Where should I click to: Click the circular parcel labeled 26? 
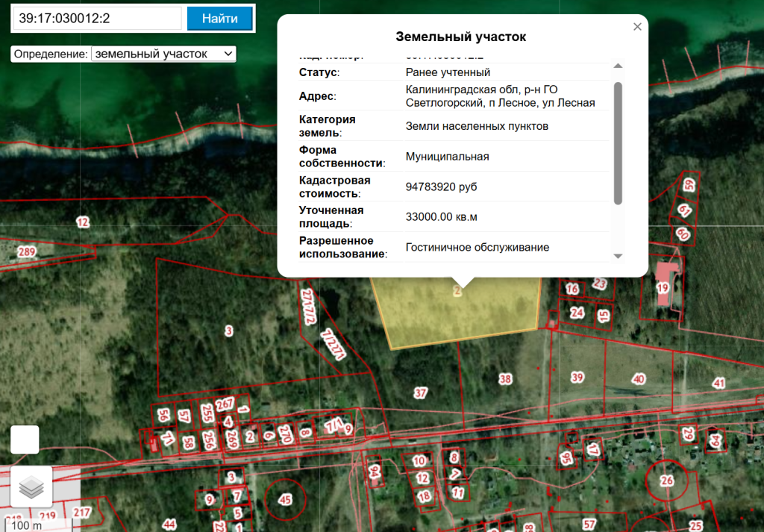(667, 480)
